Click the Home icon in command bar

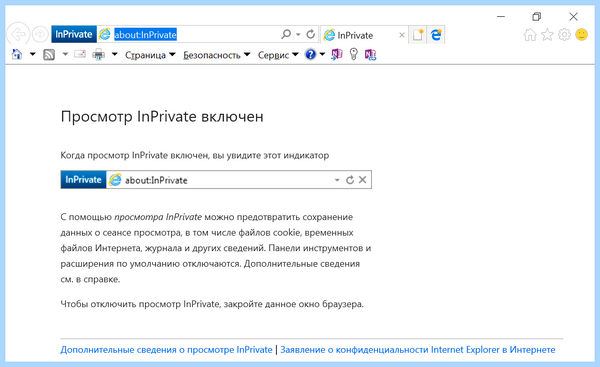point(17,55)
